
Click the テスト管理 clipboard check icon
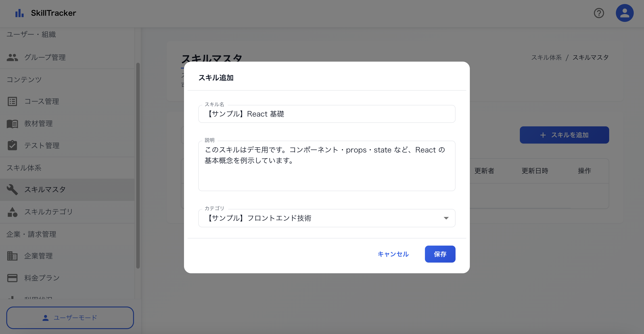(x=12, y=146)
